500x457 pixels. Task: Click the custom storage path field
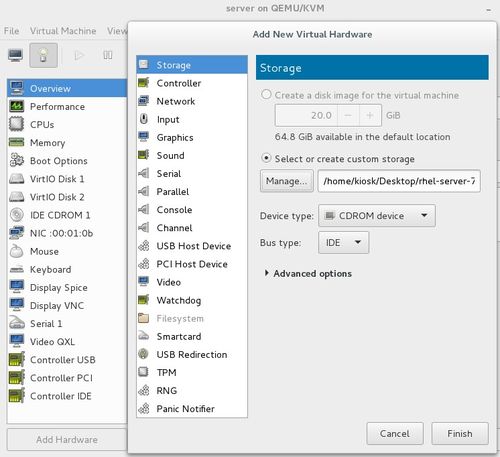tap(399, 181)
